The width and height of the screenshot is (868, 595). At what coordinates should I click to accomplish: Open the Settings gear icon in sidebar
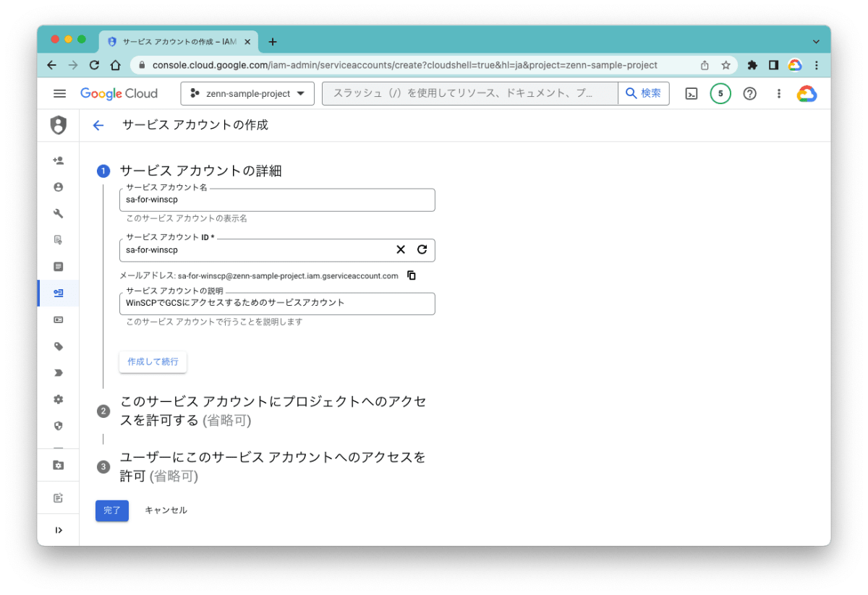coord(59,399)
